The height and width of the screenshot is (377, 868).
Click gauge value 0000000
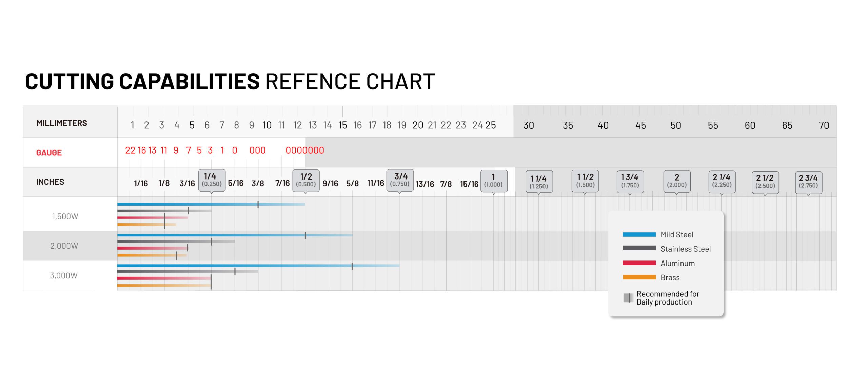(305, 150)
